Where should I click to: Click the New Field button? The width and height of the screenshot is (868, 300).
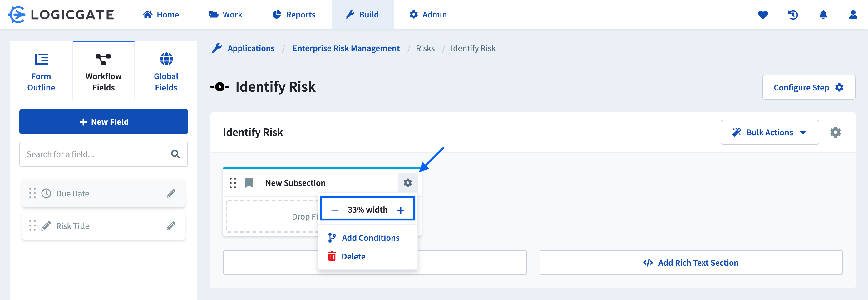[103, 122]
